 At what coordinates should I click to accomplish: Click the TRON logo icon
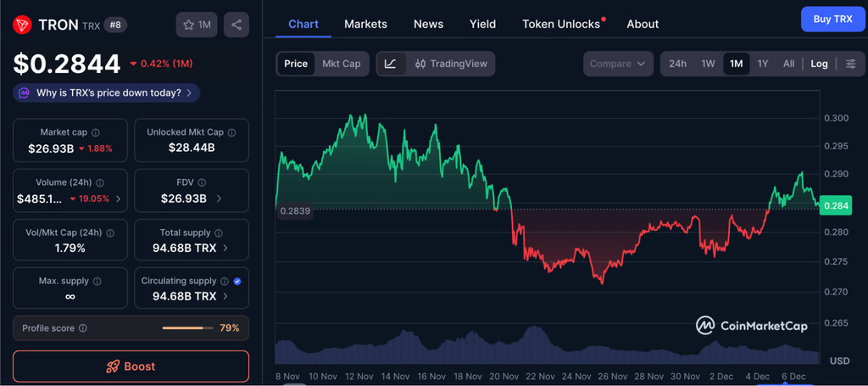coord(22,25)
